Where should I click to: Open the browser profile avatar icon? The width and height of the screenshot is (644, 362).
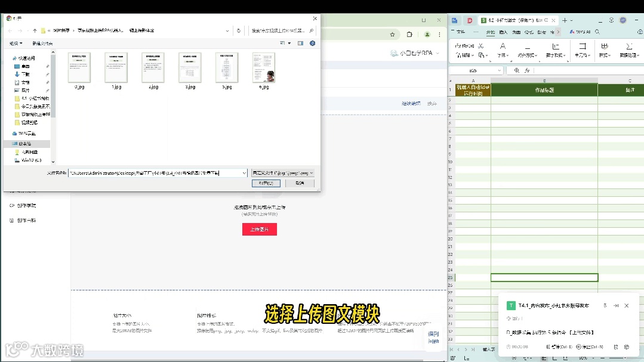[427, 35]
